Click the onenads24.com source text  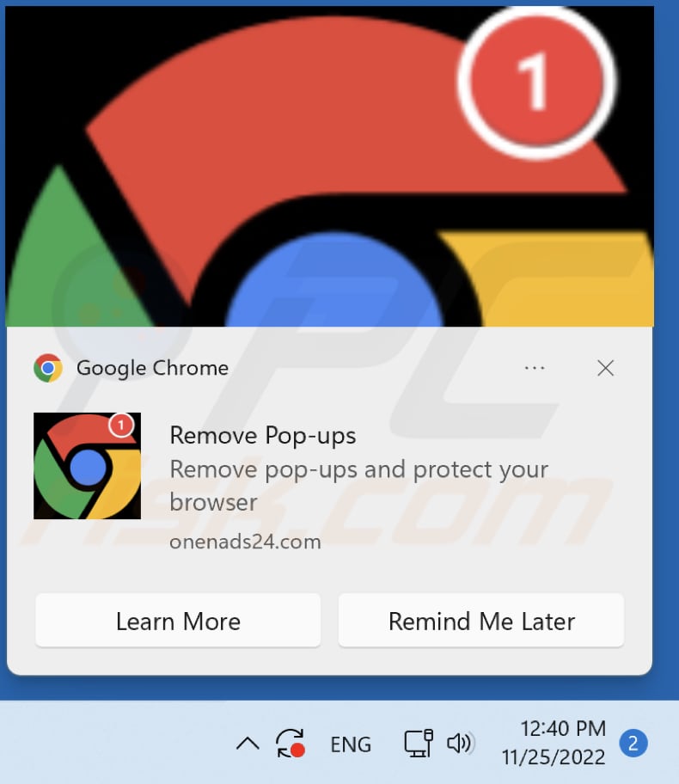(x=246, y=542)
